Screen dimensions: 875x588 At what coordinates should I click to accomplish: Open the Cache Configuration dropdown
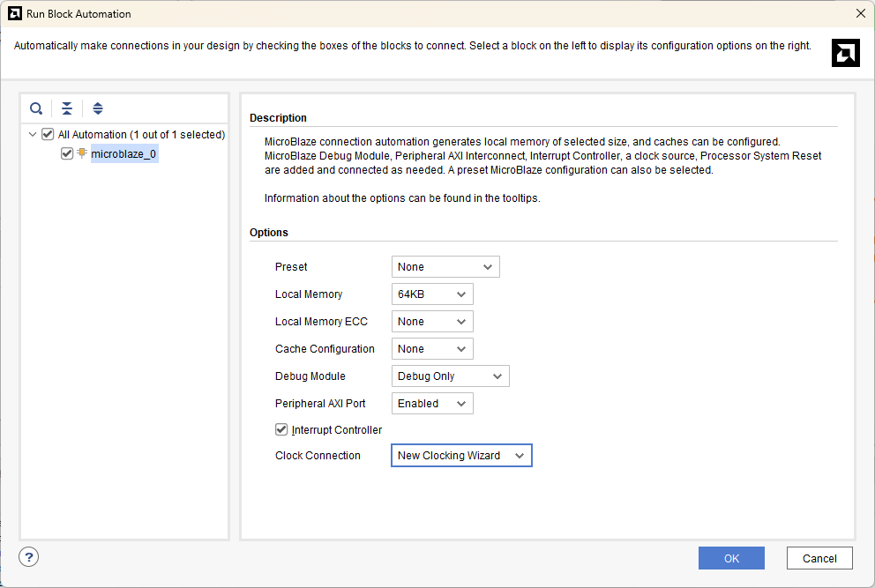[432, 349]
